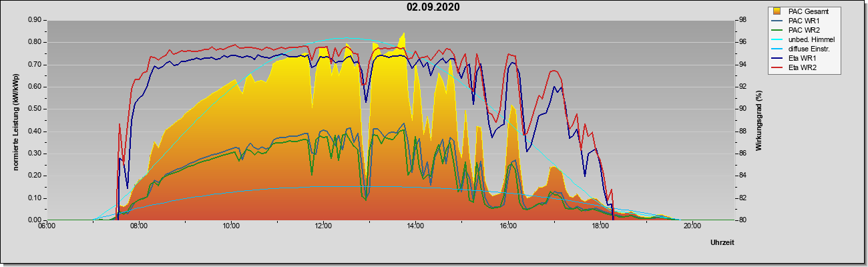Click the 06:00 time axis label

[47, 226]
